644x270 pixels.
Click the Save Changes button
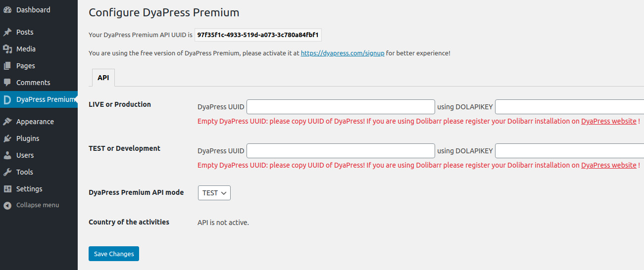(x=114, y=254)
